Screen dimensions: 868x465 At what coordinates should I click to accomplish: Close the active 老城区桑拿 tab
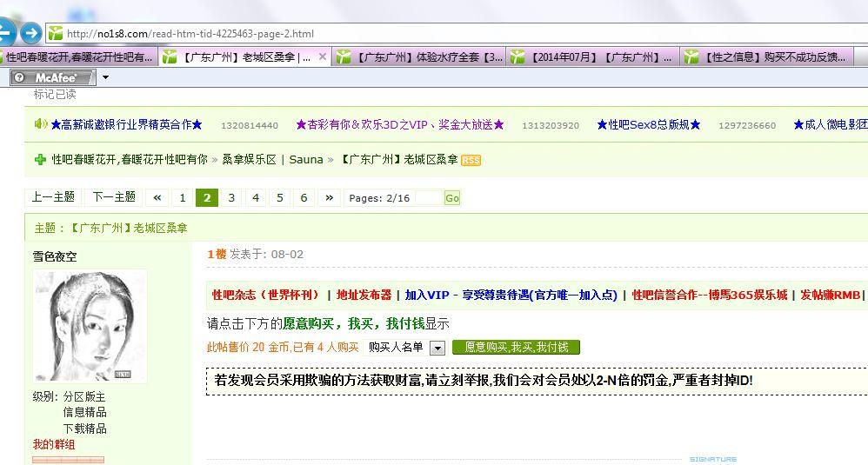[x=323, y=56]
